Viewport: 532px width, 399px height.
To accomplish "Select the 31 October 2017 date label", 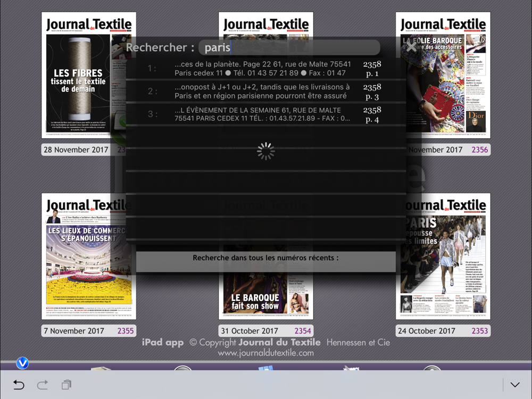I will [250, 331].
